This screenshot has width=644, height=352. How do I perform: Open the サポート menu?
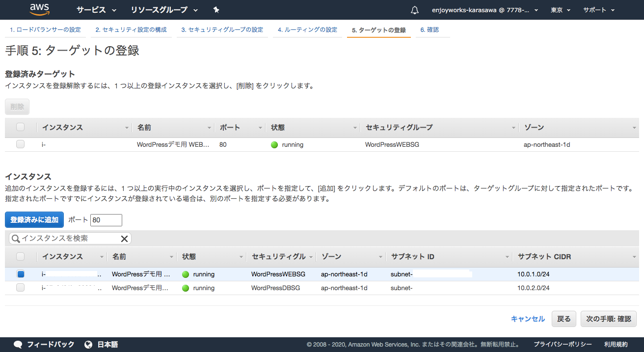coord(598,10)
